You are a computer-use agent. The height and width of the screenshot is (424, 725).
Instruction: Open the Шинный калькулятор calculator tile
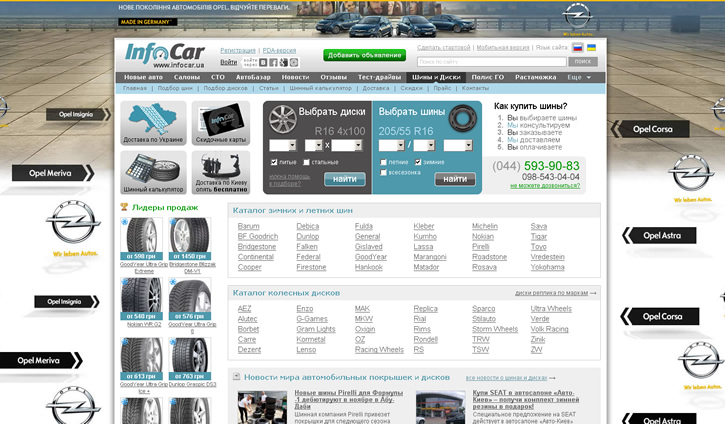click(x=154, y=172)
